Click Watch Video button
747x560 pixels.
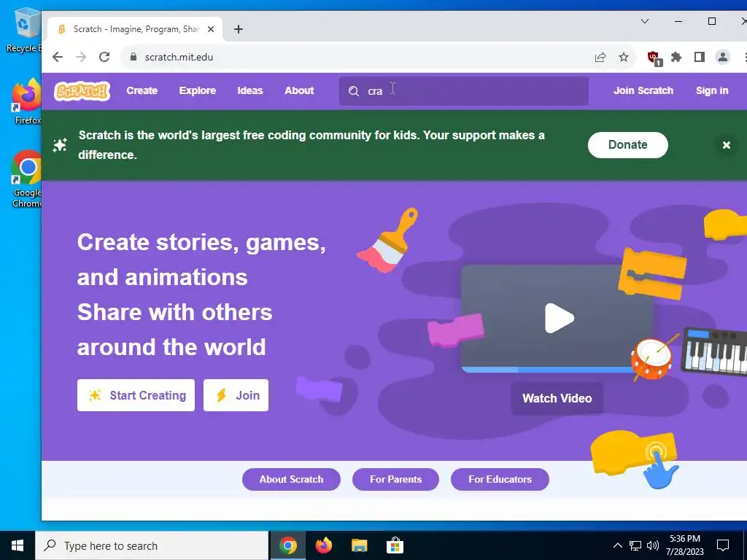coord(557,398)
